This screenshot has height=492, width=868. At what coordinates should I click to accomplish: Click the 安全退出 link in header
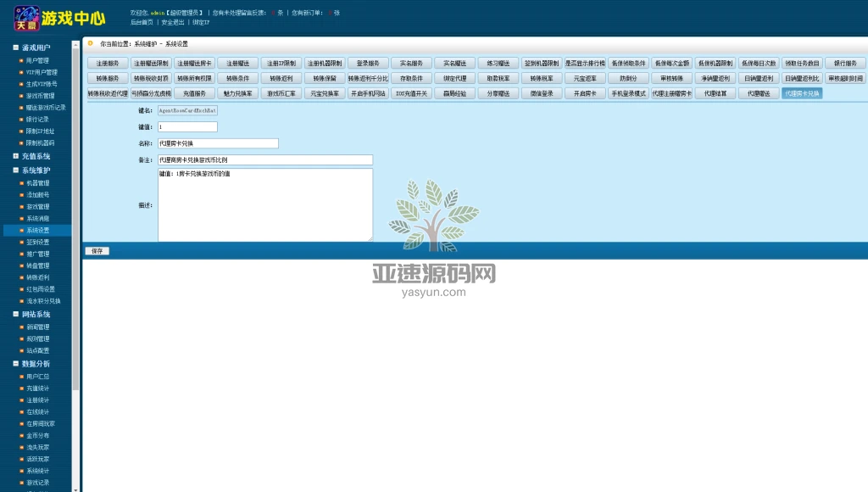[x=173, y=22]
